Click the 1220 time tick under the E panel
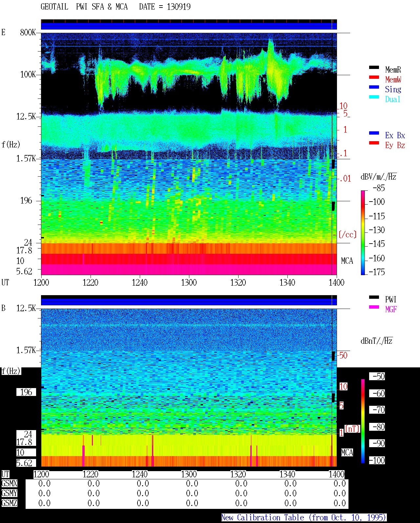The height and width of the screenshot is (523, 420). coord(91,283)
